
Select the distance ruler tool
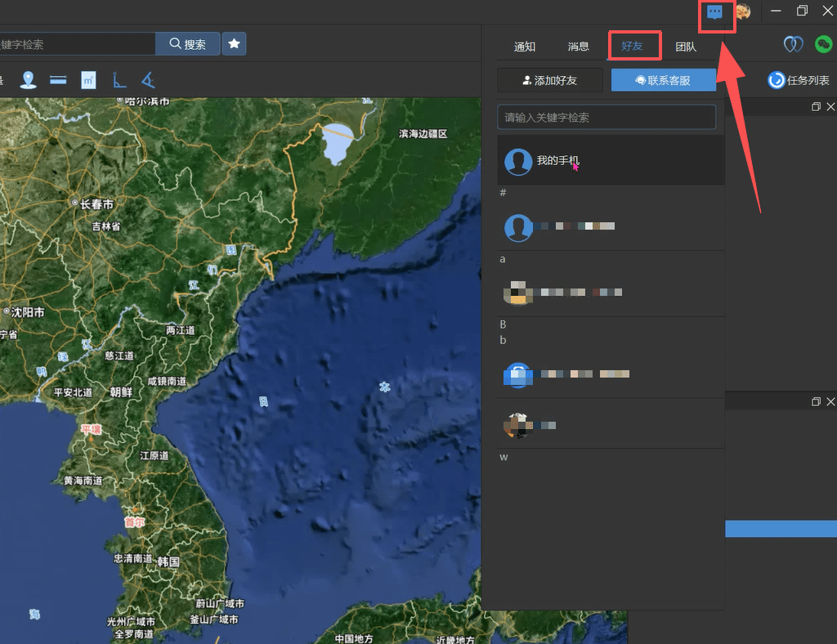point(58,81)
